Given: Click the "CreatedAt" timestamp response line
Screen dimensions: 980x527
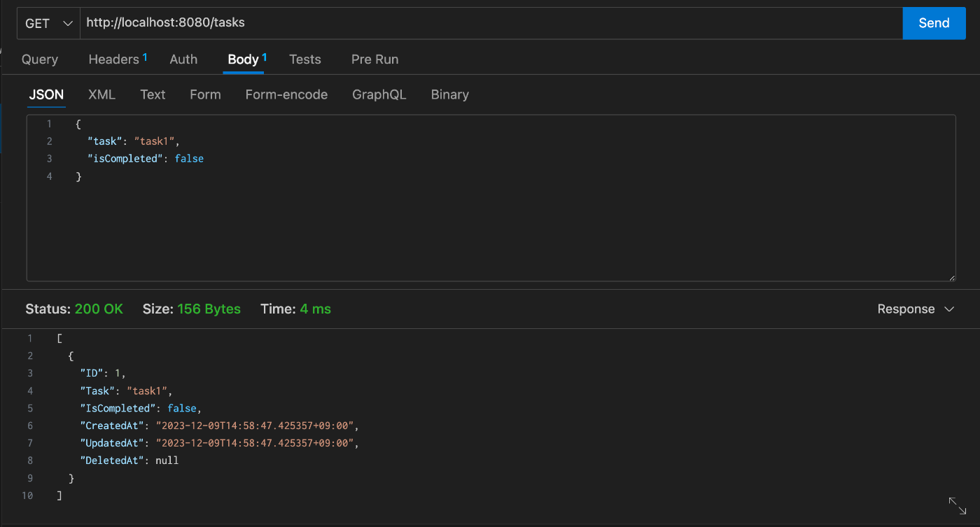Looking at the screenshot, I should point(219,426).
